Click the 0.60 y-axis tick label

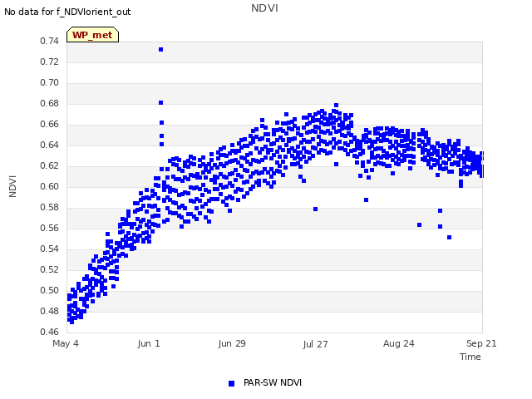50,186
